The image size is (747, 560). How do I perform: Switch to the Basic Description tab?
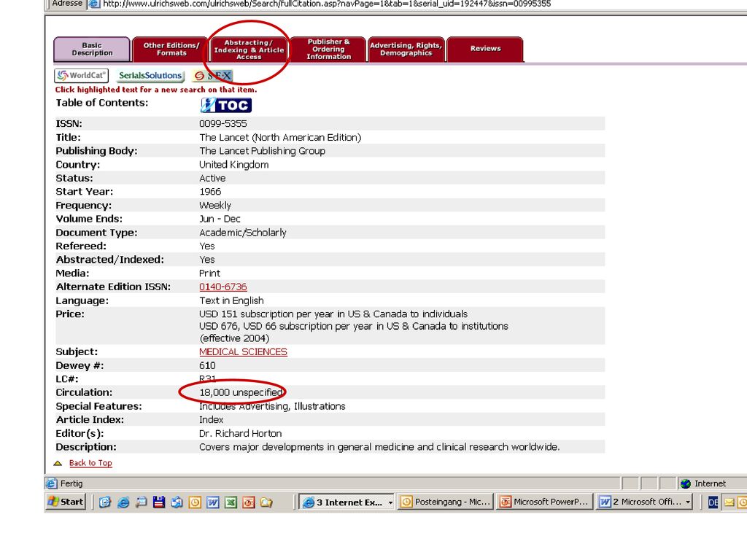pos(92,49)
